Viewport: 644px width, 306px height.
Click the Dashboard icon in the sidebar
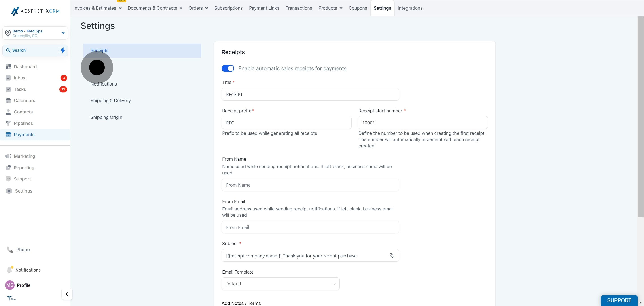point(8,66)
